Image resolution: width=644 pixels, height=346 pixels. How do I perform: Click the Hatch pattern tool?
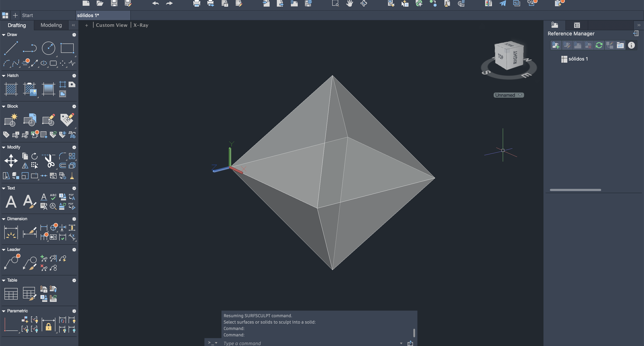pos(11,89)
